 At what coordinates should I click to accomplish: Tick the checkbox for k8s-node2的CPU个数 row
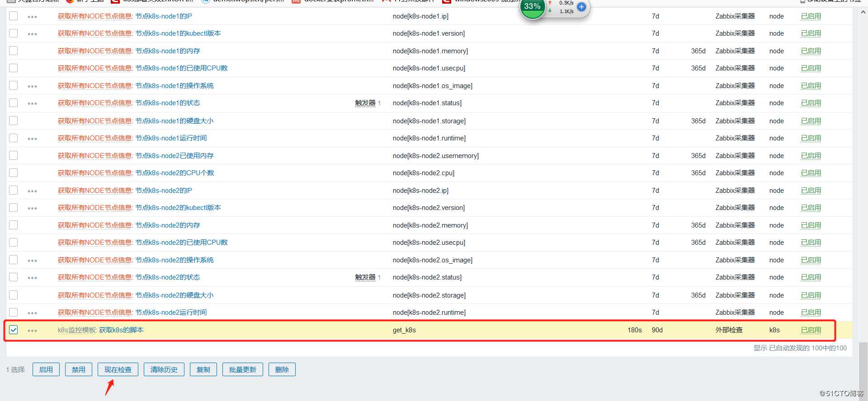pyautogui.click(x=14, y=173)
